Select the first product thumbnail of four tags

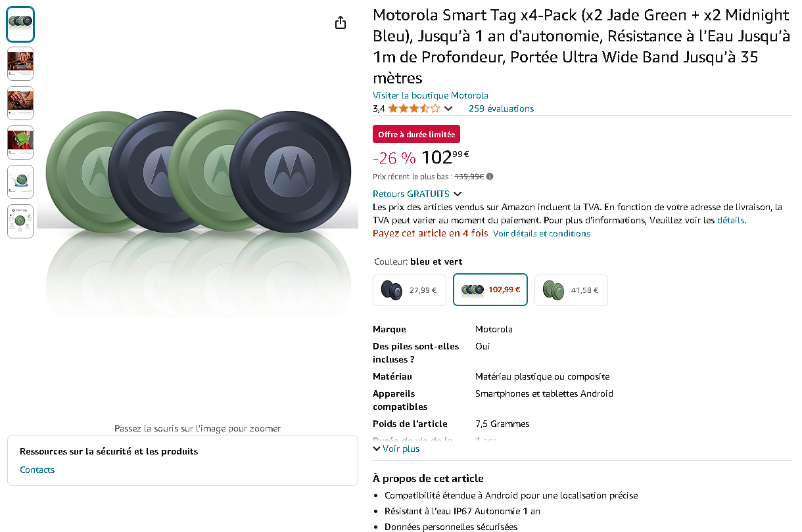coord(20,24)
